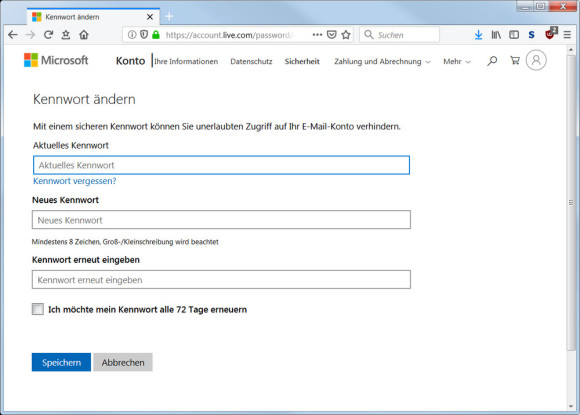The height and width of the screenshot is (415, 580).
Task: Open the downloads arrow icon
Action: pos(478,35)
